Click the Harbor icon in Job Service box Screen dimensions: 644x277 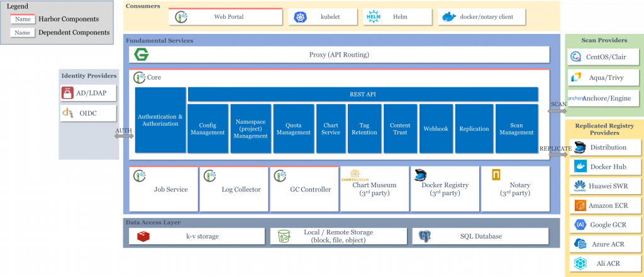click(x=140, y=176)
